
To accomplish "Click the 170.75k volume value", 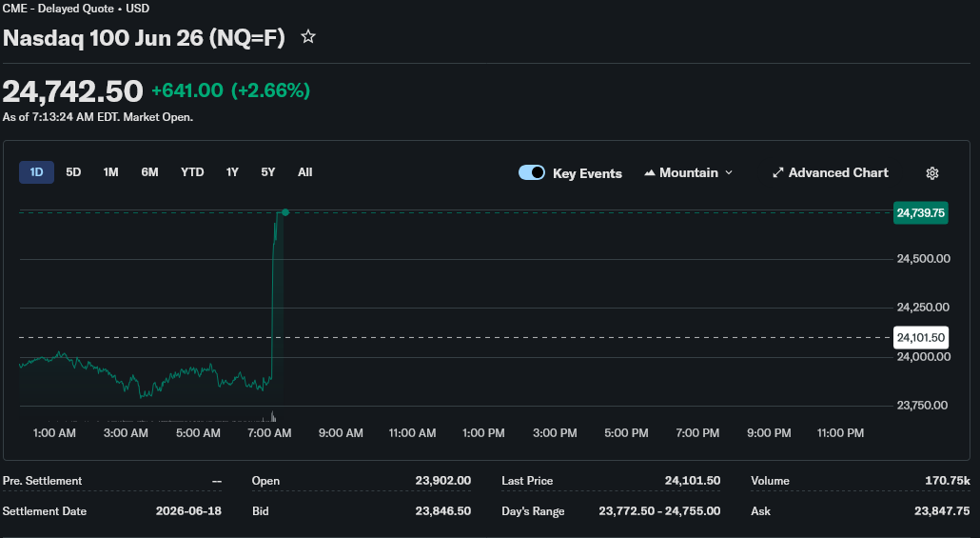I will pyautogui.click(x=948, y=481).
